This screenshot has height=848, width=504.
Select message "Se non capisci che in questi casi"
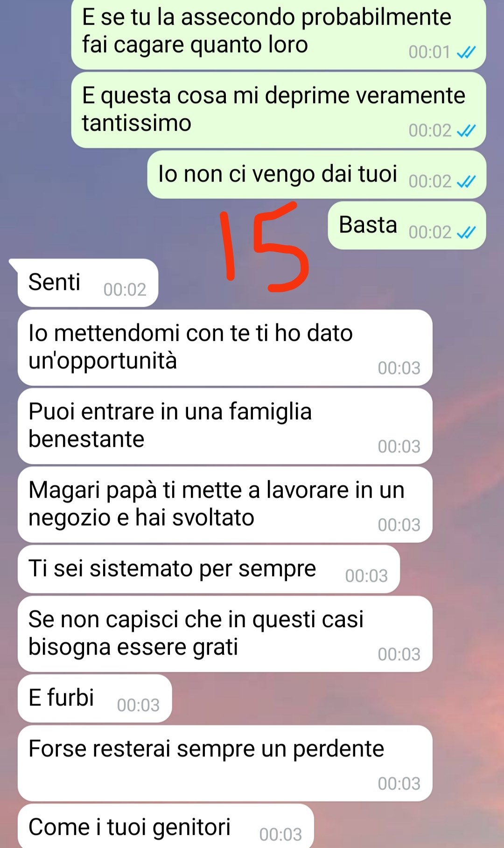pos(225,634)
